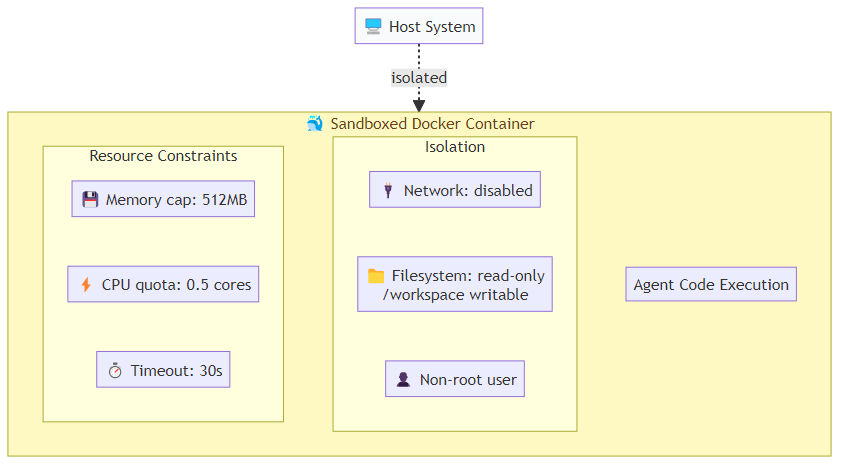847x468 pixels.
Task: Select the Agent Code Execution node
Action: coord(711,284)
